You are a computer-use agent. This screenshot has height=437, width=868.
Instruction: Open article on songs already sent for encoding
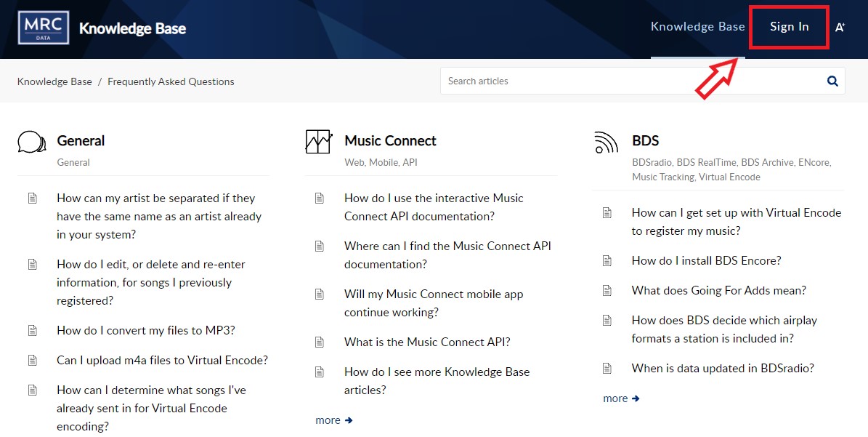[x=151, y=408]
